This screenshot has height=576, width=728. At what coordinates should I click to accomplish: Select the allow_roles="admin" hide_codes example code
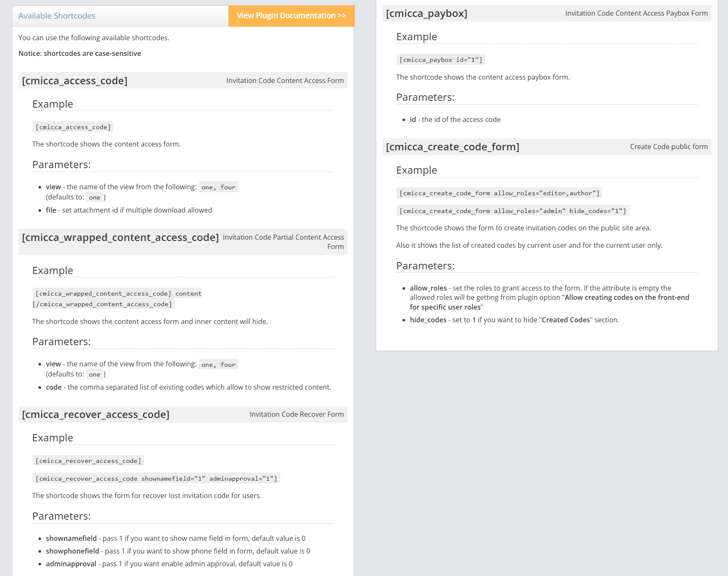(513, 211)
